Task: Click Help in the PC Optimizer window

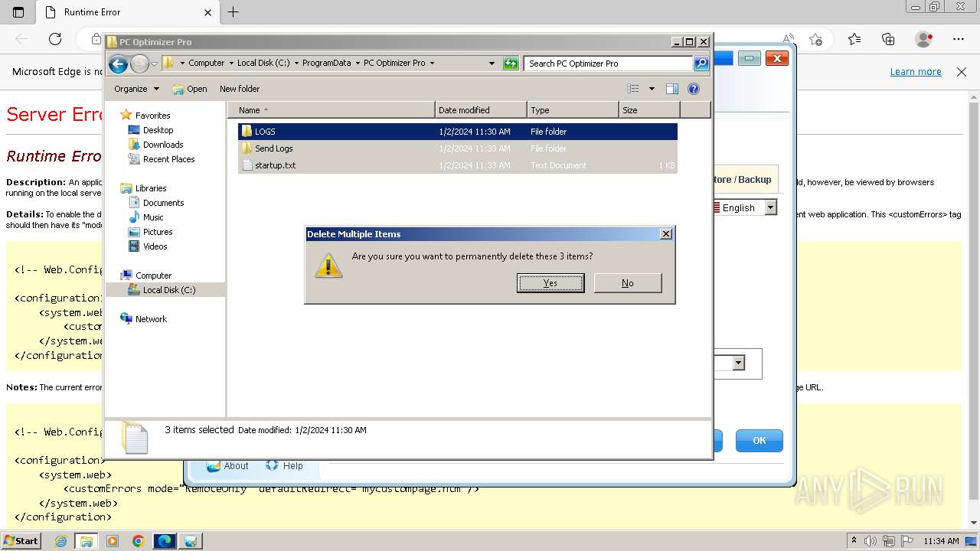Action: [285, 466]
